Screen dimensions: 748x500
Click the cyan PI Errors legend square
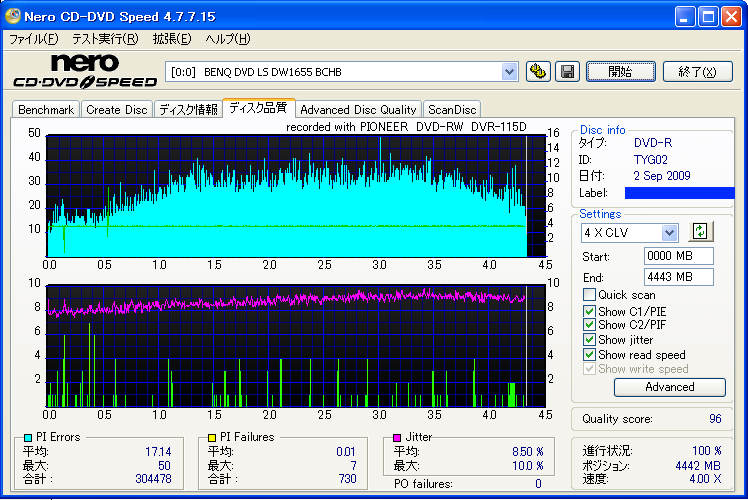(x=27, y=437)
